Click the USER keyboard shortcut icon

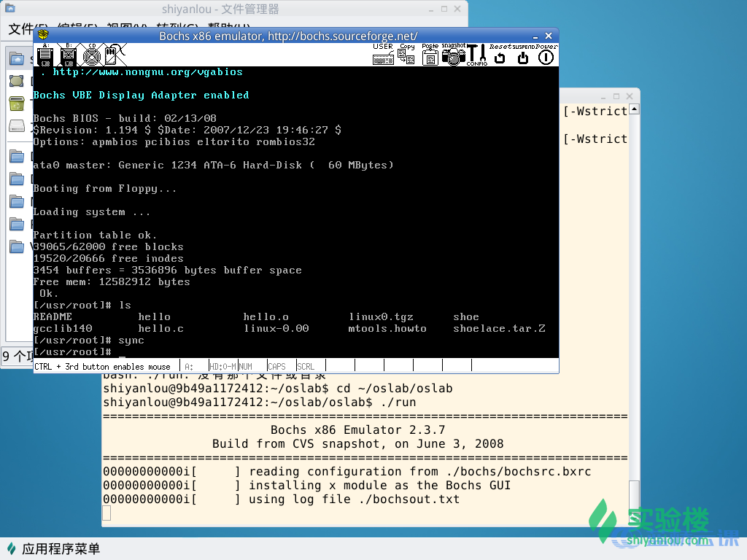click(383, 55)
